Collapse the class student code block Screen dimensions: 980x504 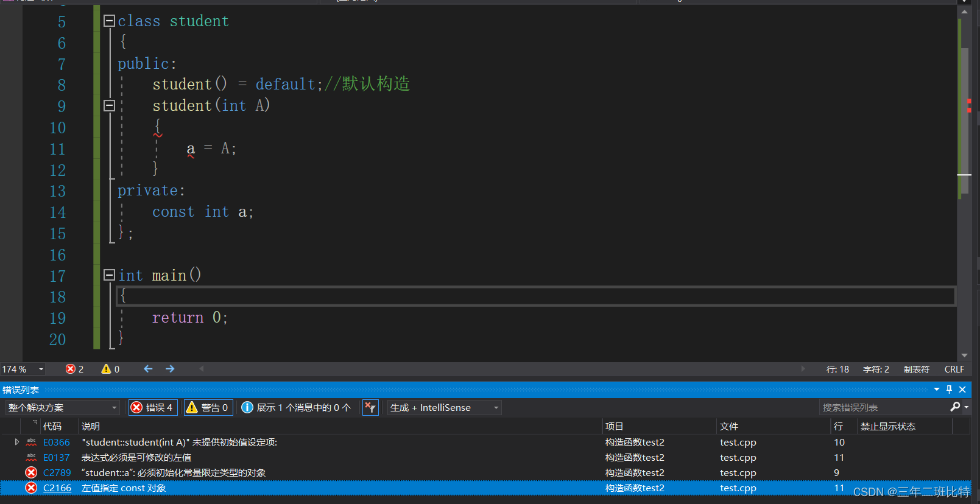pos(110,21)
